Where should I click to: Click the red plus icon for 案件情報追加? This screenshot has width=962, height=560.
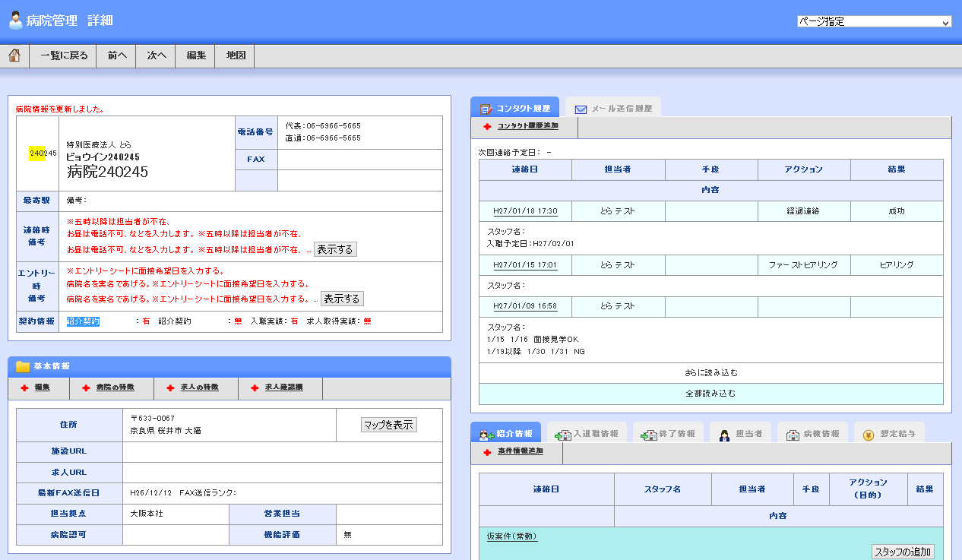click(x=487, y=452)
